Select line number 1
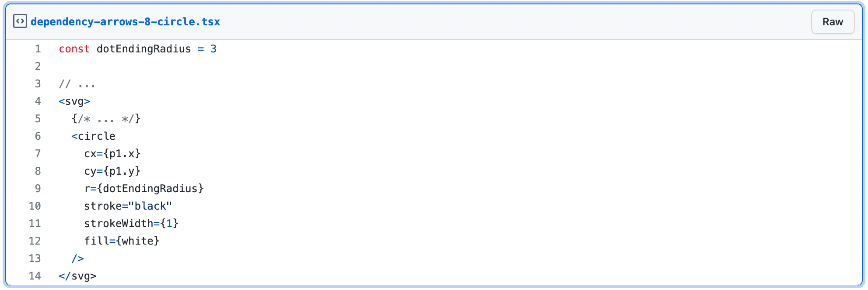Viewport: 868px width, 290px height. pyautogui.click(x=38, y=49)
